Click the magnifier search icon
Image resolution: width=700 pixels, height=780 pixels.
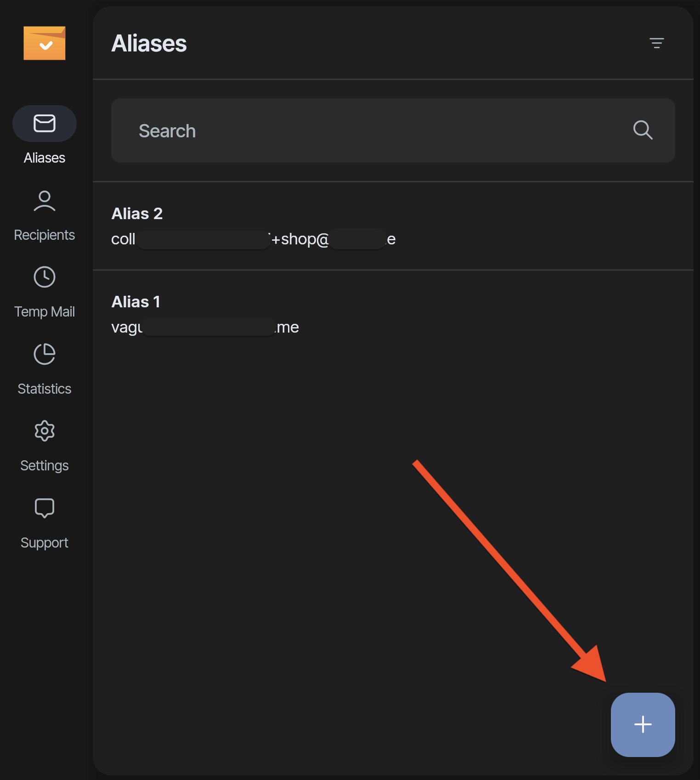(643, 130)
